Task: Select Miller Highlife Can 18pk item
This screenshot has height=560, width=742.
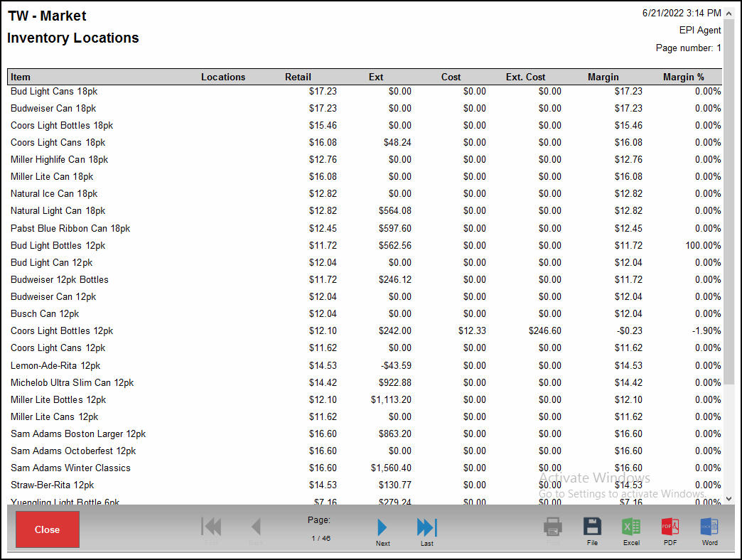Action: [59, 159]
